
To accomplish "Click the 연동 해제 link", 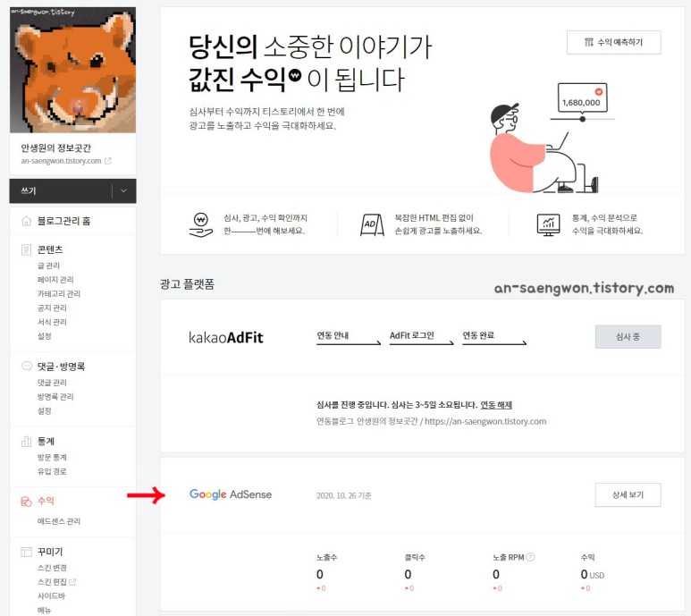I will (496, 404).
